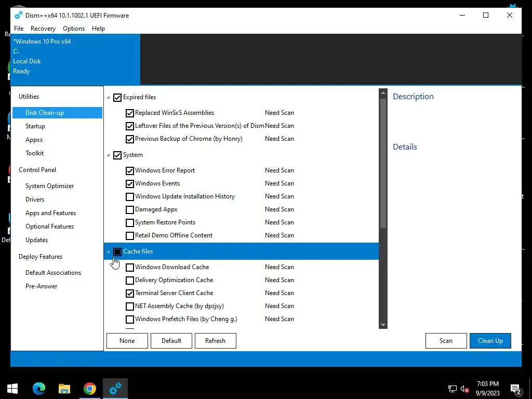
Task: Click the network icon in system tray
Action: 453,389
